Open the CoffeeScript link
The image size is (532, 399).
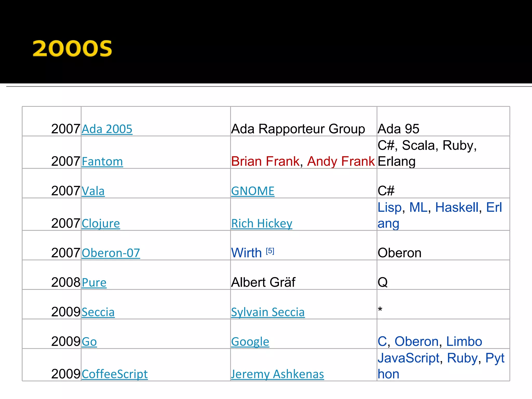click(115, 374)
